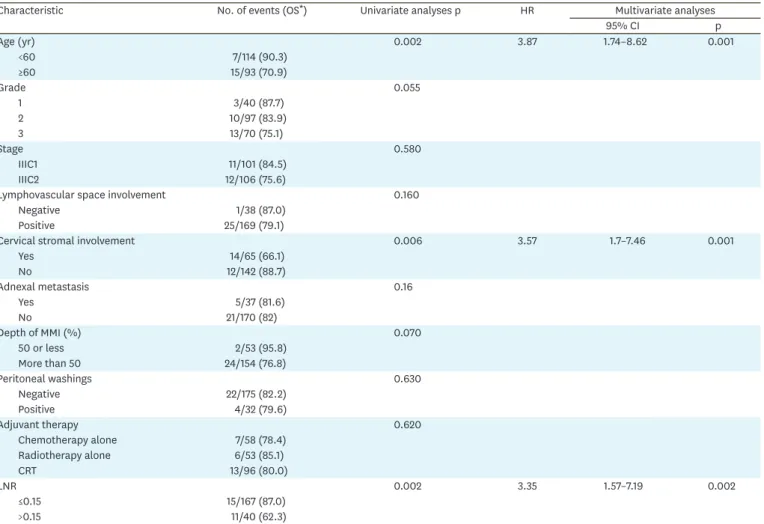Select the value '1/38 (87.0)'
Screen dimensions: 764x524
(260, 211)
